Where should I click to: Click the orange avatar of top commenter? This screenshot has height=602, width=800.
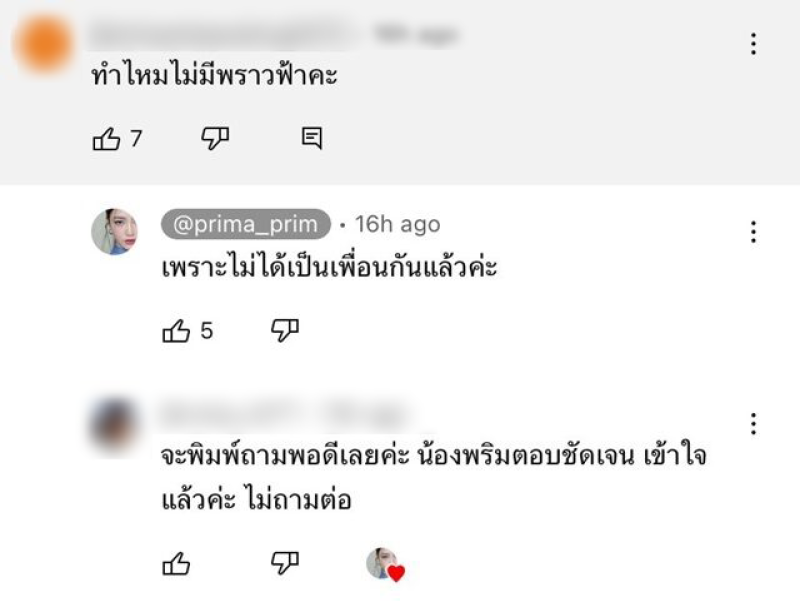[45, 44]
